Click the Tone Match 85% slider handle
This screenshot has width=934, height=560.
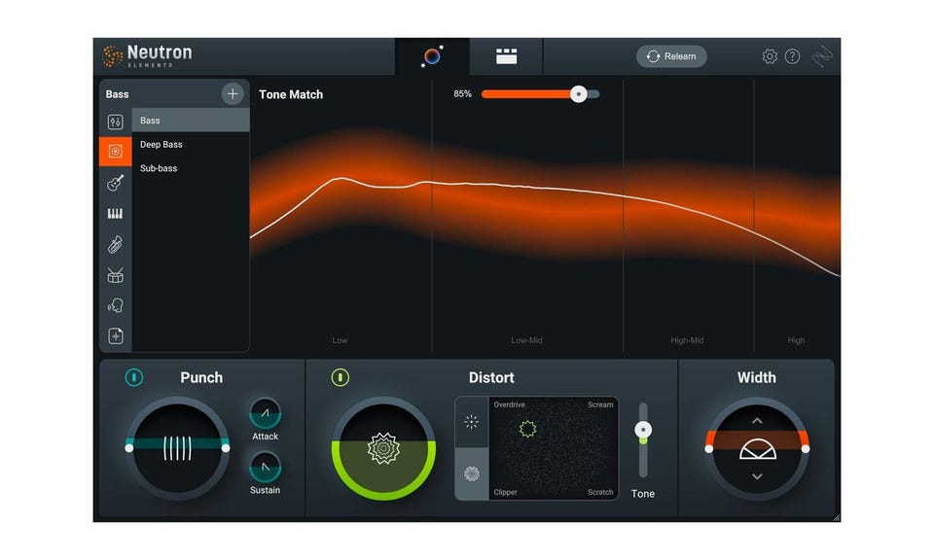click(x=578, y=94)
